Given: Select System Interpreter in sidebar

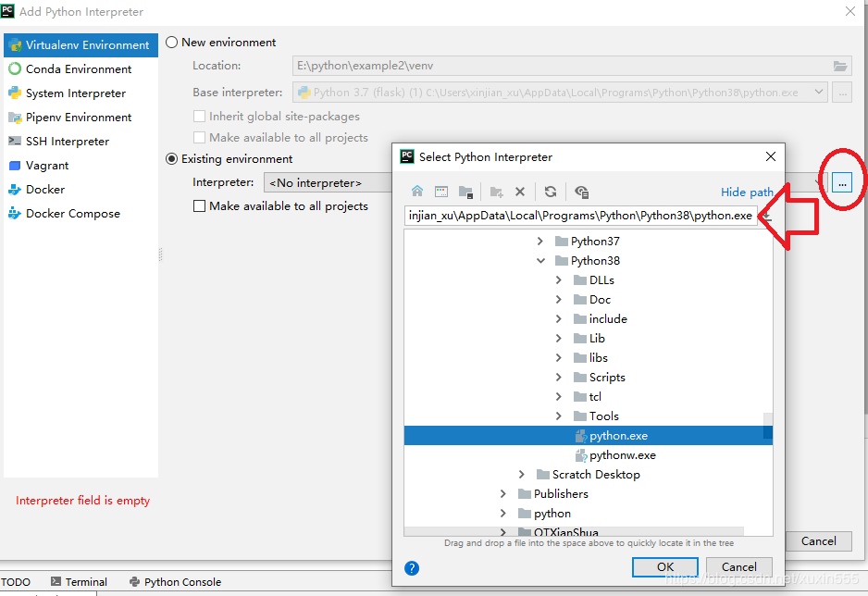Looking at the screenshot, I should (x=81, y=93).
